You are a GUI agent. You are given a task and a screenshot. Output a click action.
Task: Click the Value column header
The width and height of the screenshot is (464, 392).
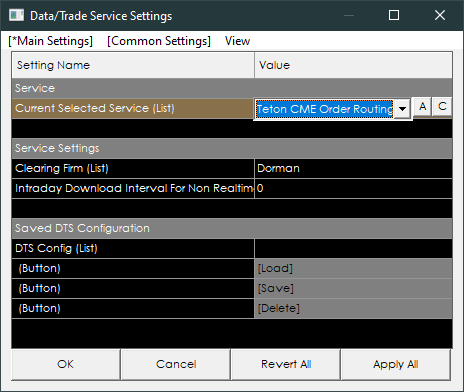[353, 65]
